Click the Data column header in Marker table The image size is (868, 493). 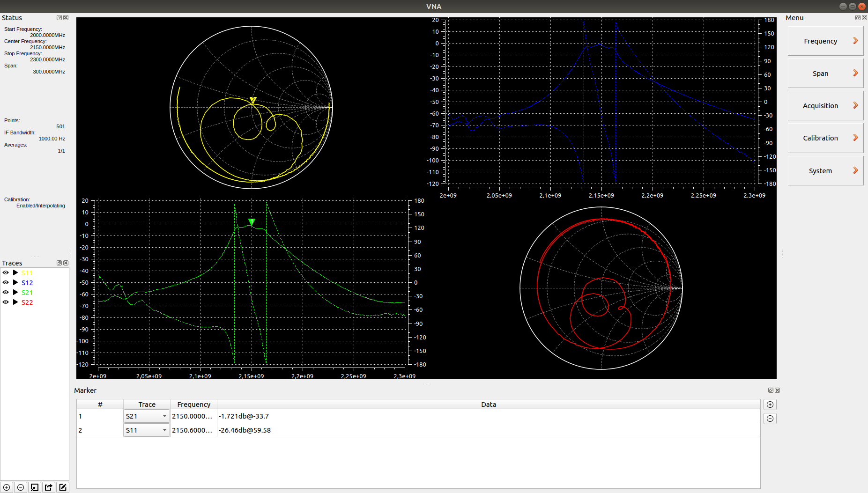point(489,405)
